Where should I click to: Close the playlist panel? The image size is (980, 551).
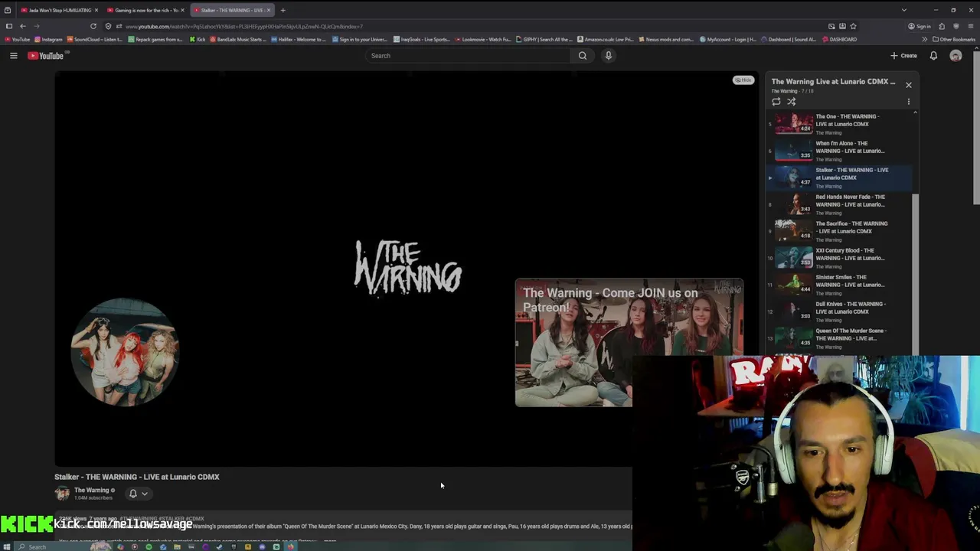pos(909,85)
